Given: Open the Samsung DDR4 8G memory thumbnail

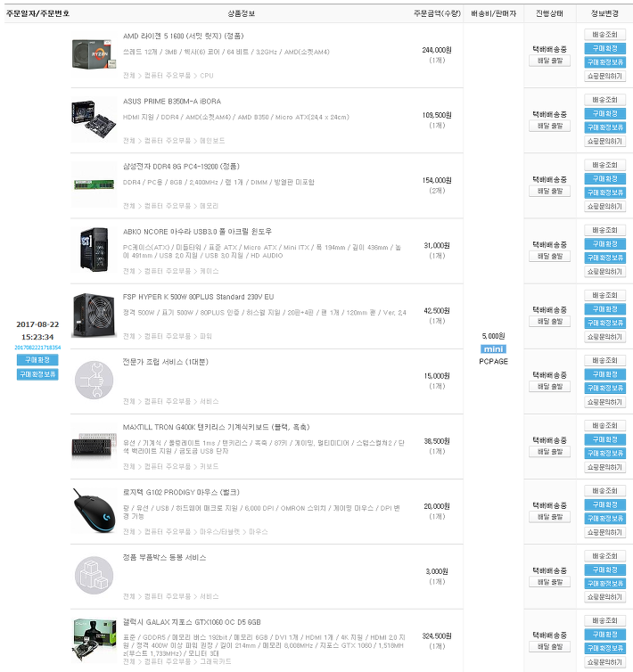Looking at the screenshot, I should click(94, 184).
